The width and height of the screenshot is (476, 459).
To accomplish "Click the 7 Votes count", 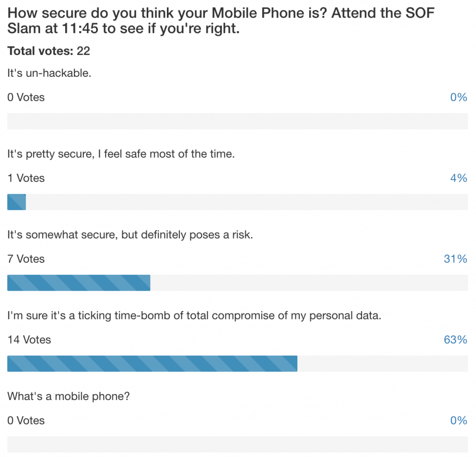I will tap(26, 259).
